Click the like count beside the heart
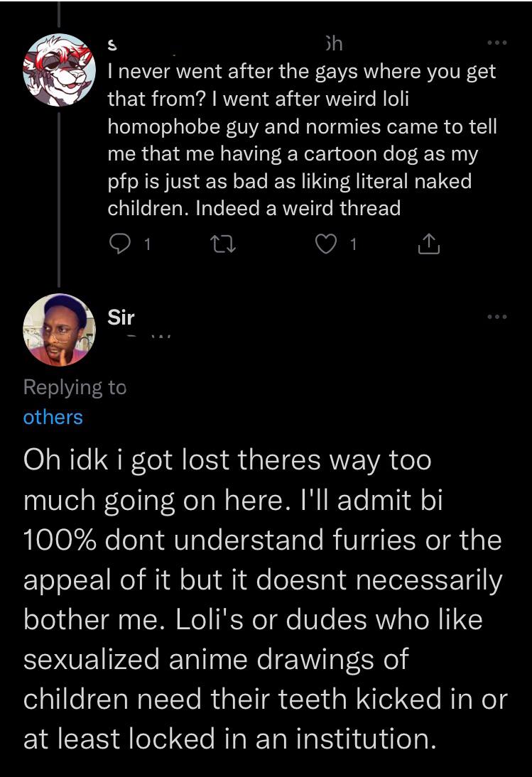The width and height of the screenshot is (532, 777). (x=354, y=245)
